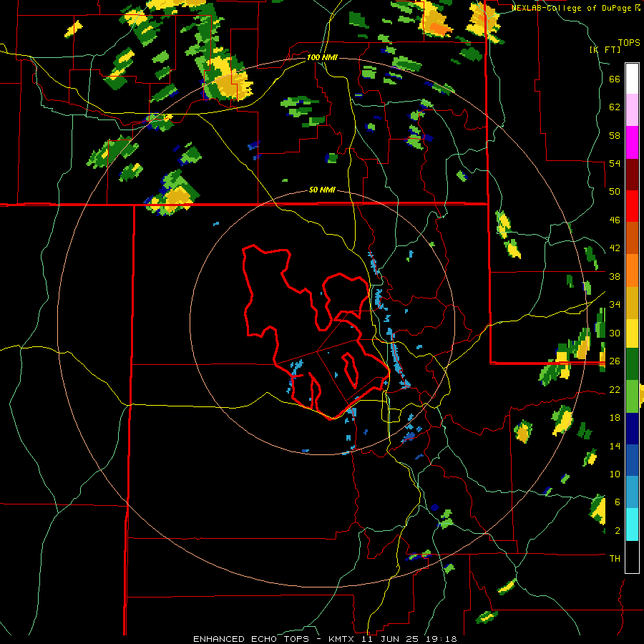Click the 26 value on legend scale
Viewport: 644px width, 644px height.
(x=615, y=361)
